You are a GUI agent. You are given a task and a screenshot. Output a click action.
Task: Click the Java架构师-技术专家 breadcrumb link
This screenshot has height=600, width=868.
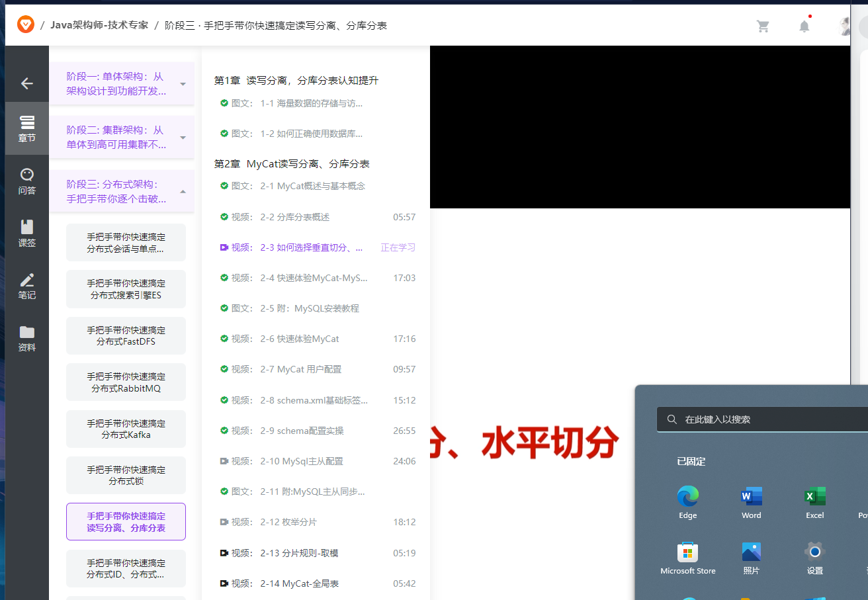click(x=99, y=25)
